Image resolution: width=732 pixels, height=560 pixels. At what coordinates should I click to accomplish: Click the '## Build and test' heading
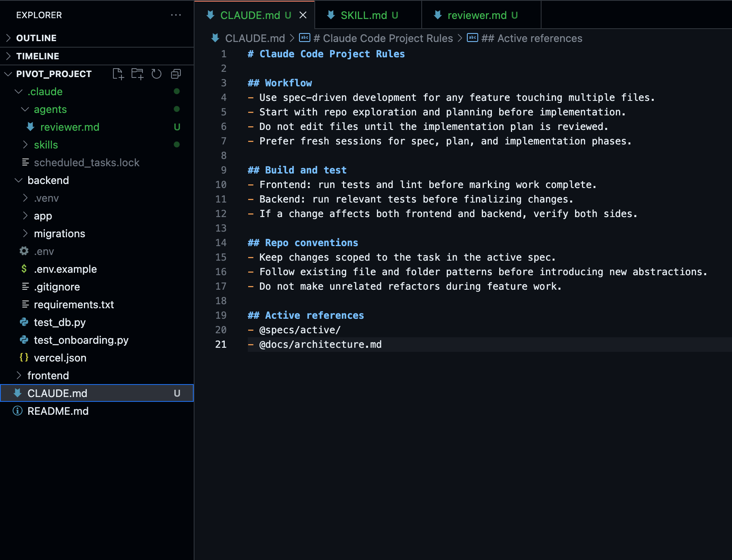point(297,170)
